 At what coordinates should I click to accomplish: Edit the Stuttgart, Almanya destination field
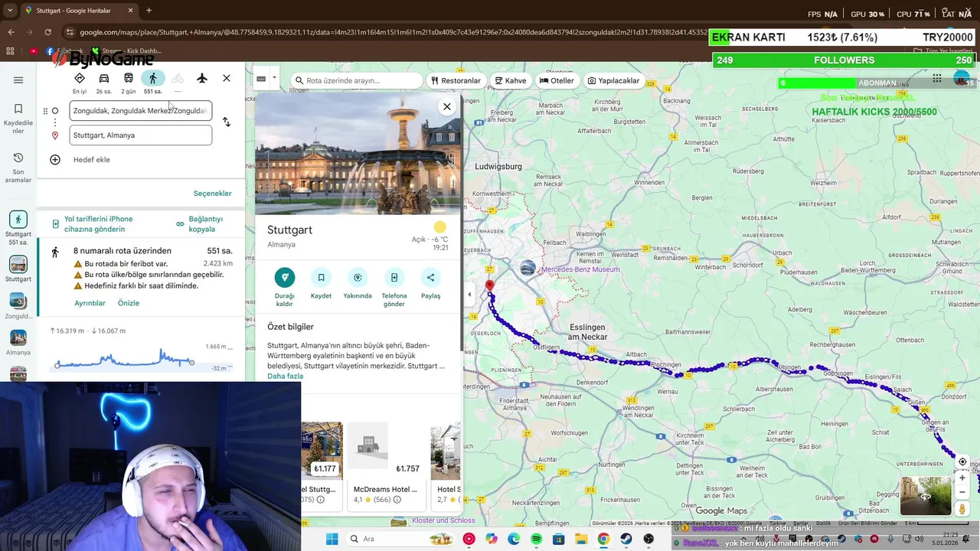(x=141, y=135)
